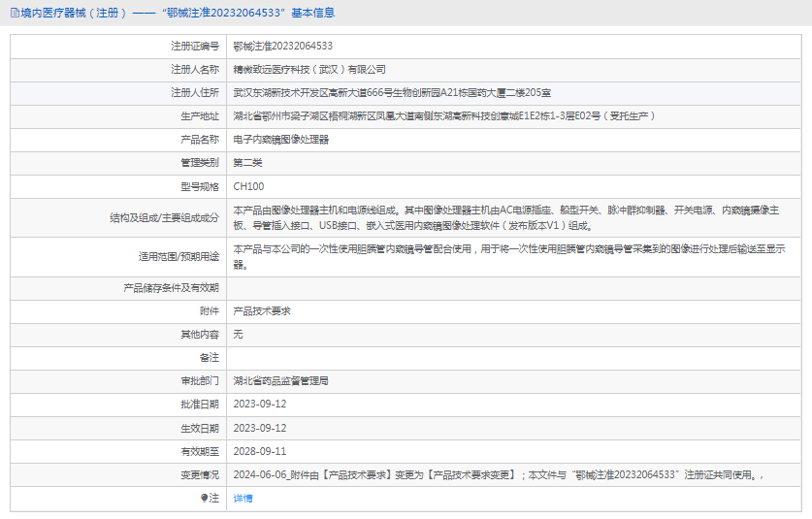Click the effective date 2023-09-12 in 生效日期 row
The width and height of the screenshot is (812, 519).
[259, 429]
